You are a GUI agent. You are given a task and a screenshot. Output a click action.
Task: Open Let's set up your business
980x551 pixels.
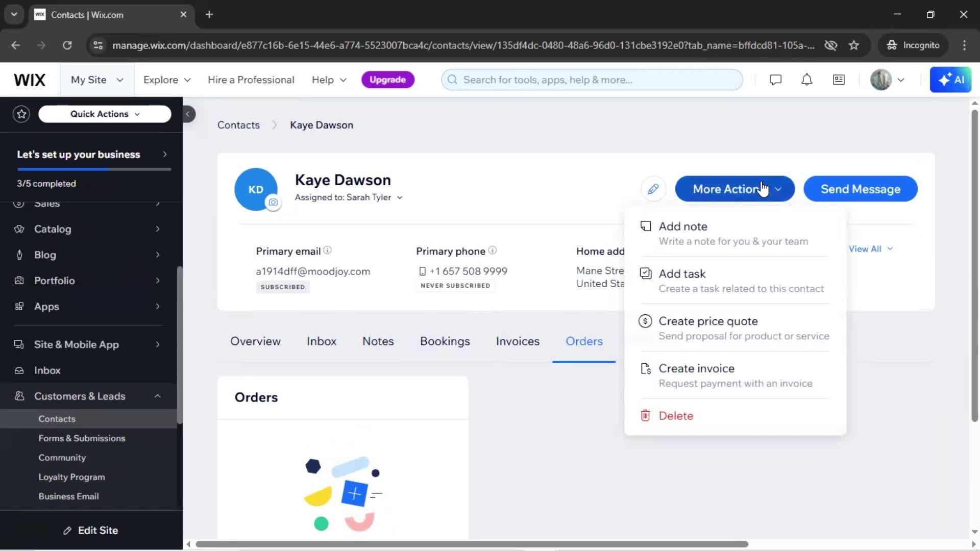coord(92,155)
